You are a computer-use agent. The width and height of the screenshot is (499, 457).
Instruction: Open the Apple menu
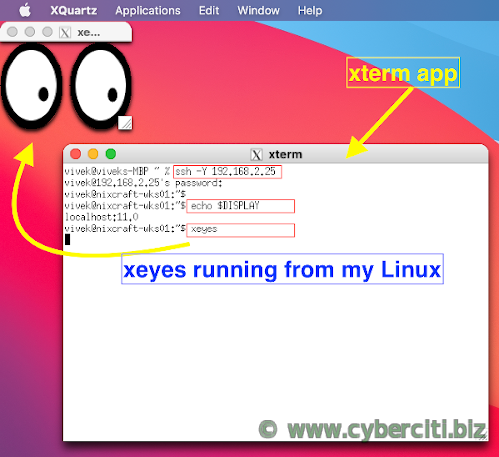pyautogui.click(x=25, y=10)
